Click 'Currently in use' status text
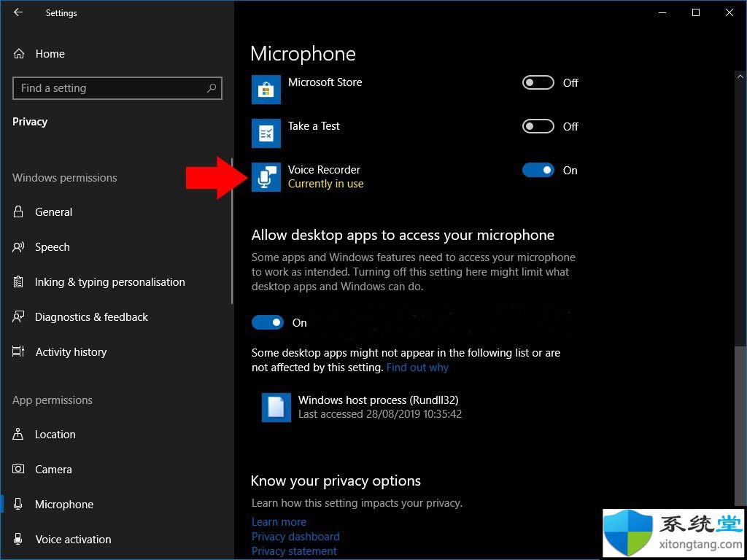 coord(326,184)
